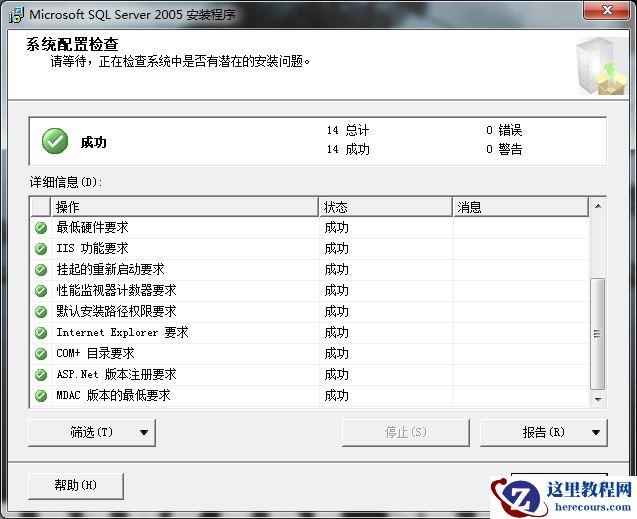637x519 pixels.
Task: Click the 14 成功 summary count text
Action: pos(348,149)
